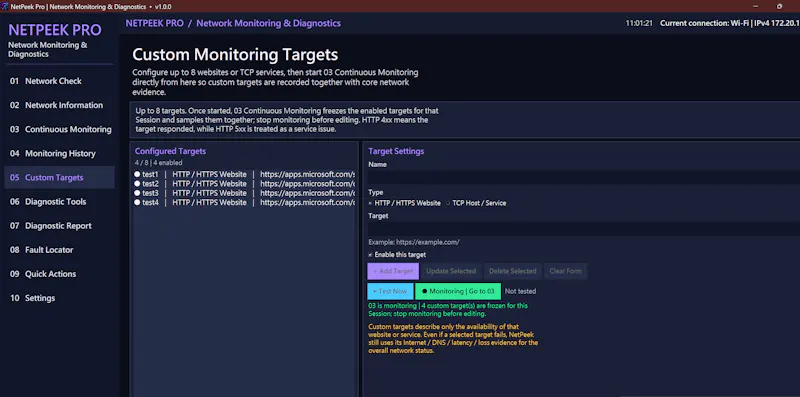Click the NetPeek Pro app icon in the title bar
The width and height of the screenshot is (800, 397).
[x=6, y=7]
